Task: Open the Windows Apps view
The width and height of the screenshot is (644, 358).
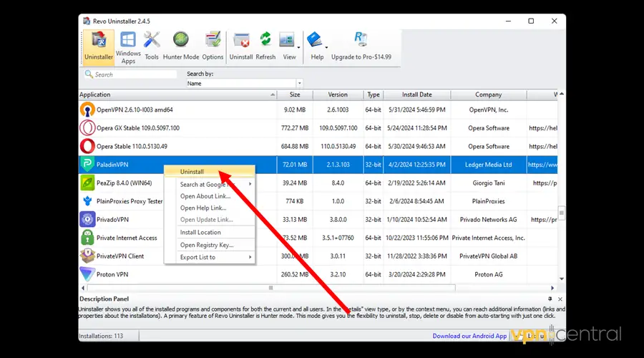Action: tap(128, 47)
